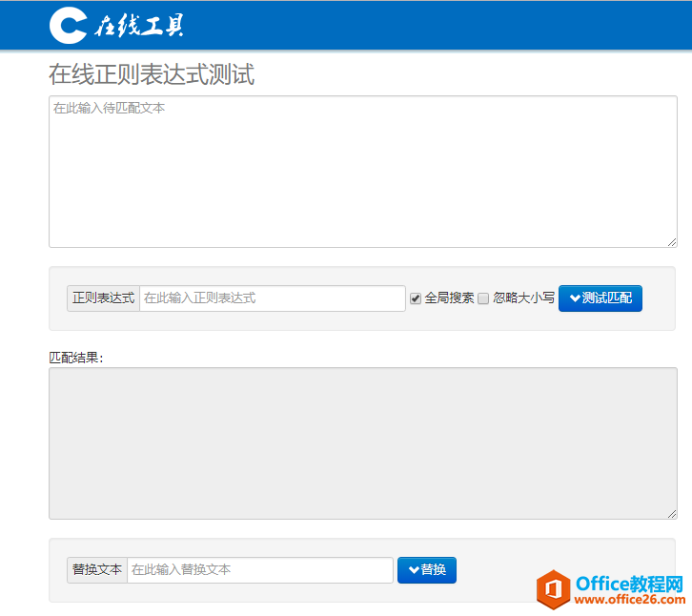Click the result area resize handle
Image resolution: width=692 pixels, height=616 pixels.
point(672,514)
